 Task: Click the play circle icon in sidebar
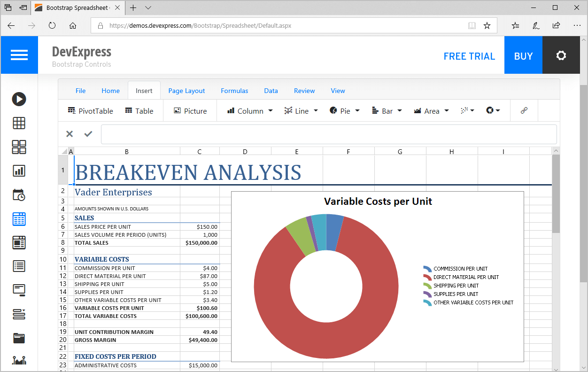click(19, 99)
